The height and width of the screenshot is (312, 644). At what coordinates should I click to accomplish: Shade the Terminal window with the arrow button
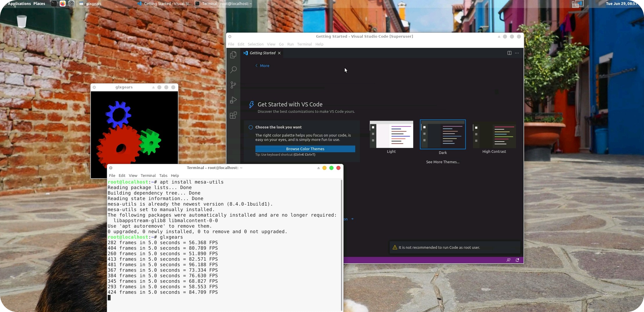click(x=318, y=168)
